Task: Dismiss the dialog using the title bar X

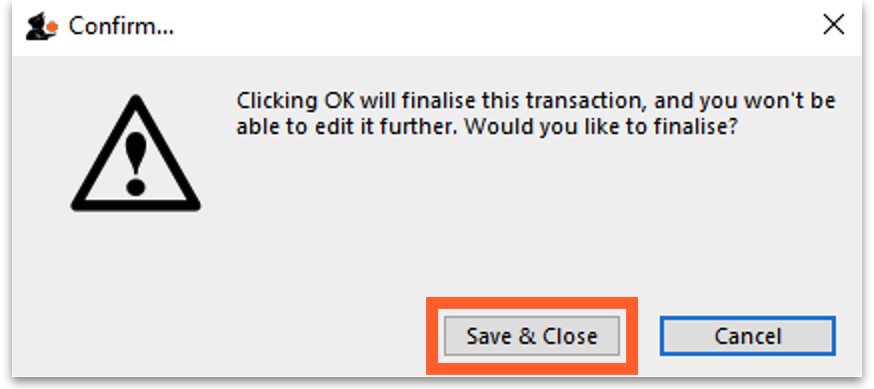Action: (x=833, y=25)
